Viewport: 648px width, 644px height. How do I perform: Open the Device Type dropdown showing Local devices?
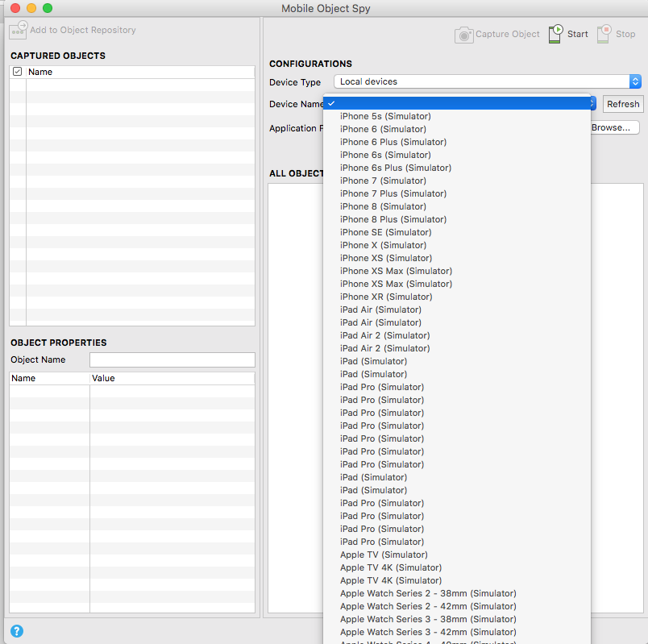tap(488, 81)
